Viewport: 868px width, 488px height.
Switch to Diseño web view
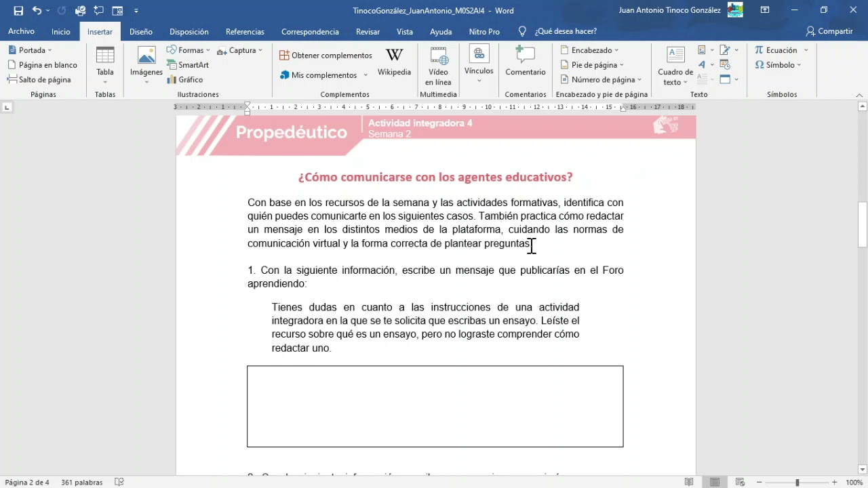[x=740, y=483]
